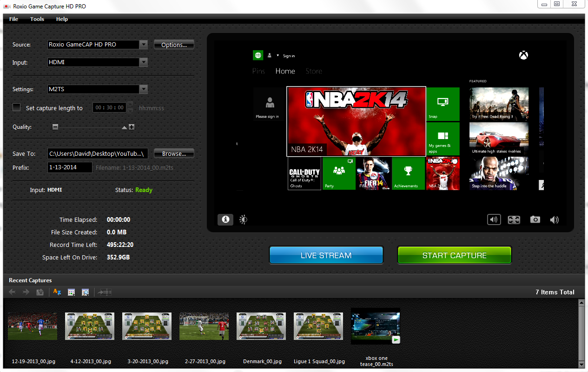
Task: Click the Recent Captures scrollbar up arrow
Action: 581,303
